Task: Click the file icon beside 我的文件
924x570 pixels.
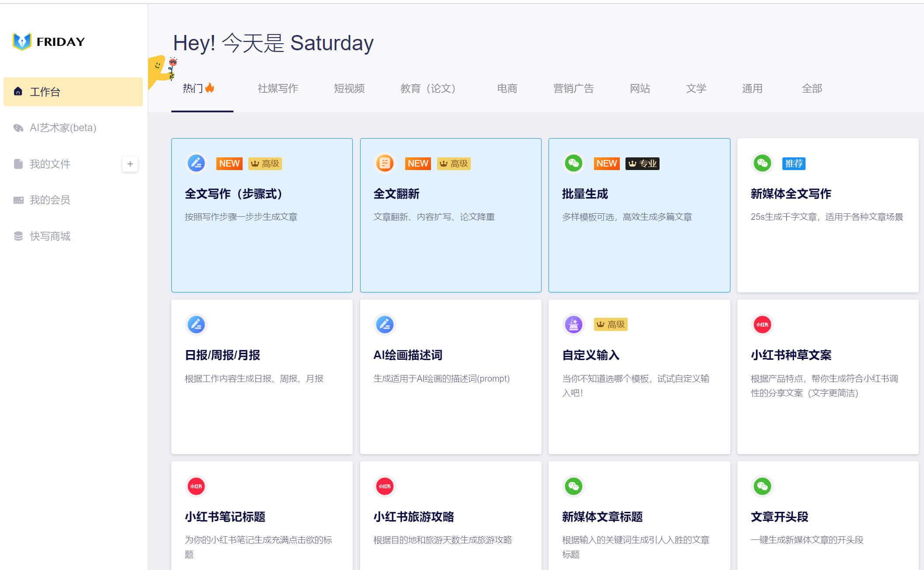Action: point(18,164)
